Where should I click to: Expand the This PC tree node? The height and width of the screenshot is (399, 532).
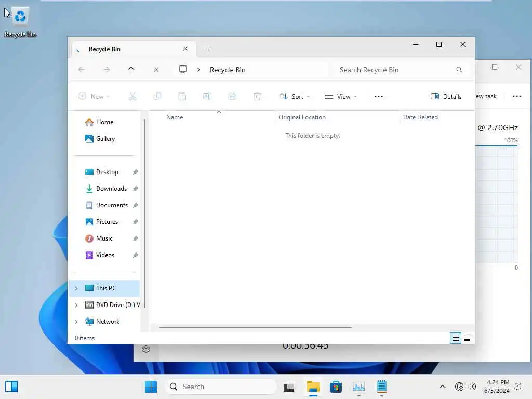coord(76,288)
